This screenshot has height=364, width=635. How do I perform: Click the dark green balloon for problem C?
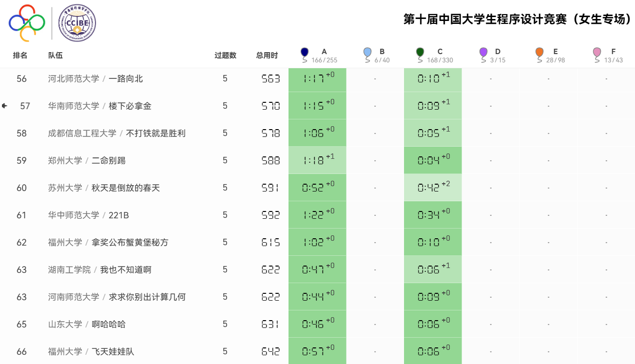pos(420,53)
